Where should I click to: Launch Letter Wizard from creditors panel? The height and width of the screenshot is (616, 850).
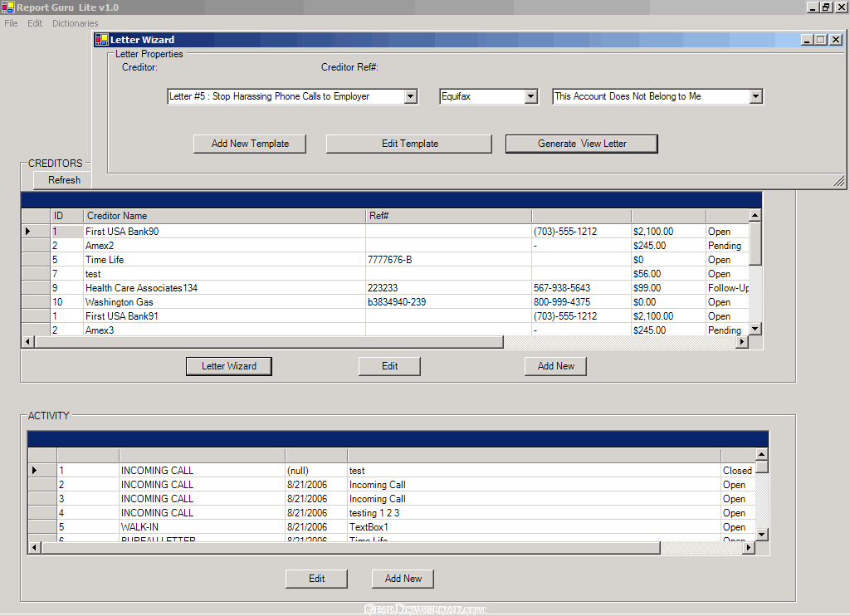(229, 366)
